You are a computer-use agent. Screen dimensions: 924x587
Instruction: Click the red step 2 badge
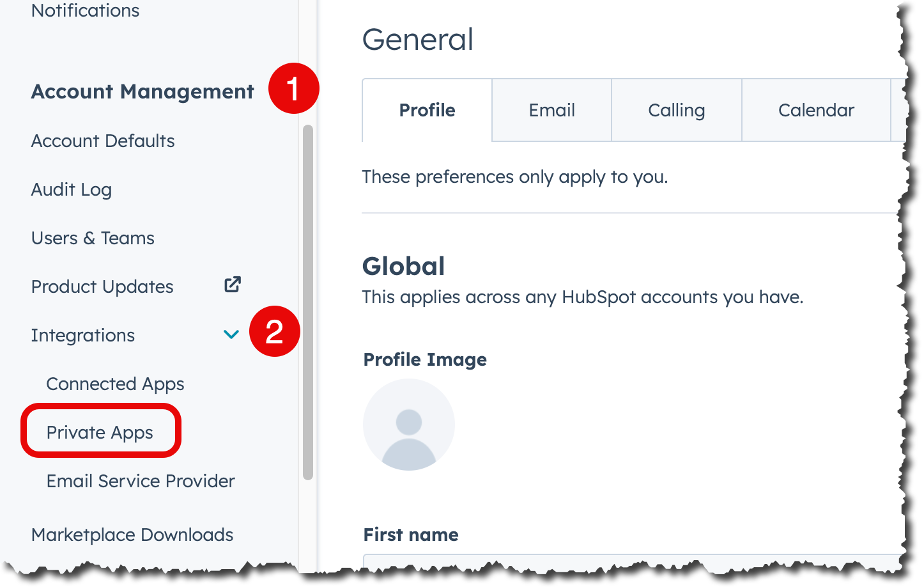click(274, 331)
